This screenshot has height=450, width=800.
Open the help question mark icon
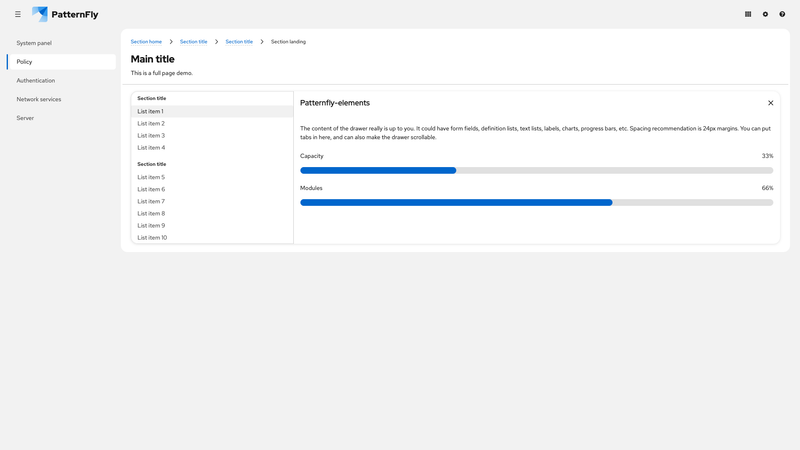click(782, 14)
